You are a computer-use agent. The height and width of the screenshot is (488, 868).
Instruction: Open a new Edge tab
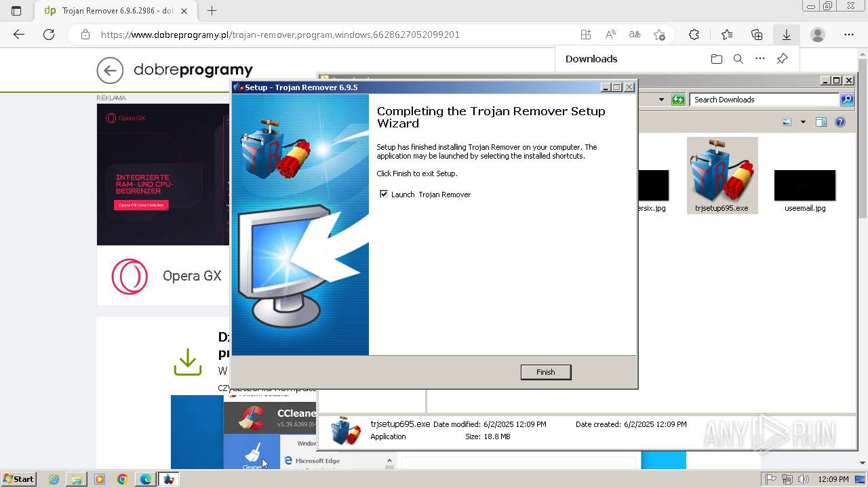pos(212,11)
